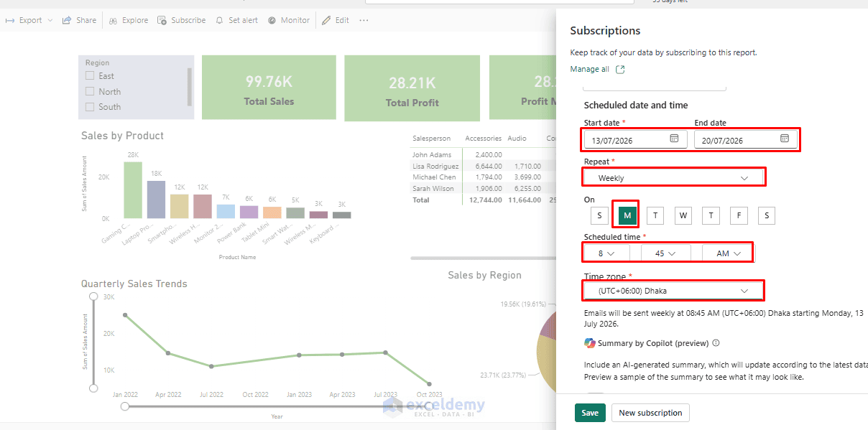Click the Copilot logo icon

589,343
